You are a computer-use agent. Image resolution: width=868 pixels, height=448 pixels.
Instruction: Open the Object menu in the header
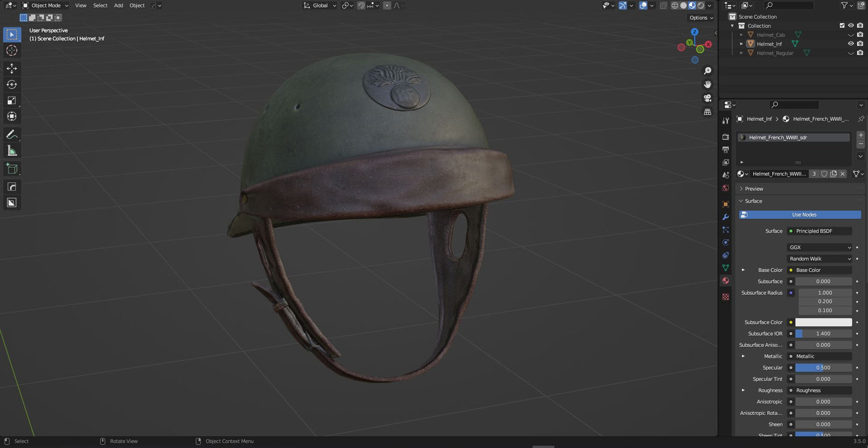coord(136,5)
